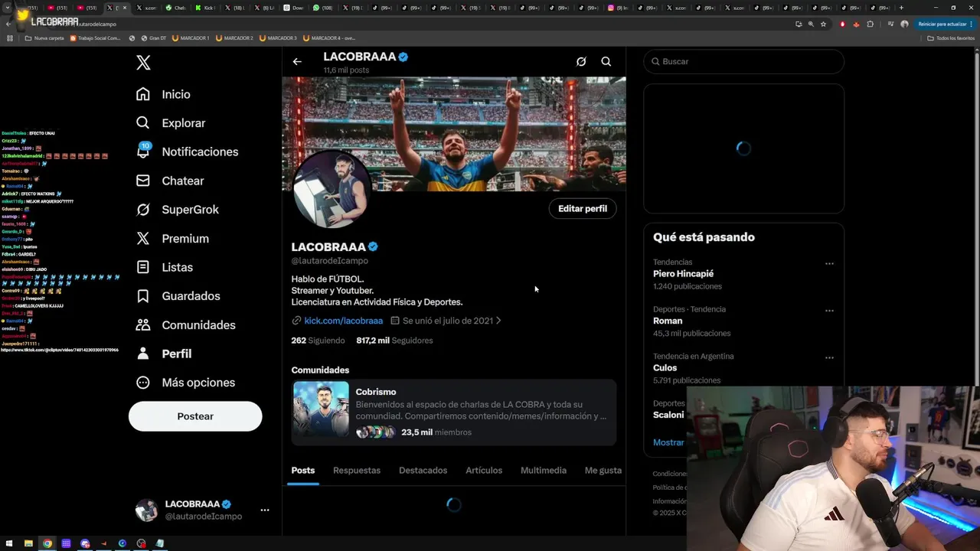
Task: Open Premium in the sidebar
Action: tap(172, 239)
